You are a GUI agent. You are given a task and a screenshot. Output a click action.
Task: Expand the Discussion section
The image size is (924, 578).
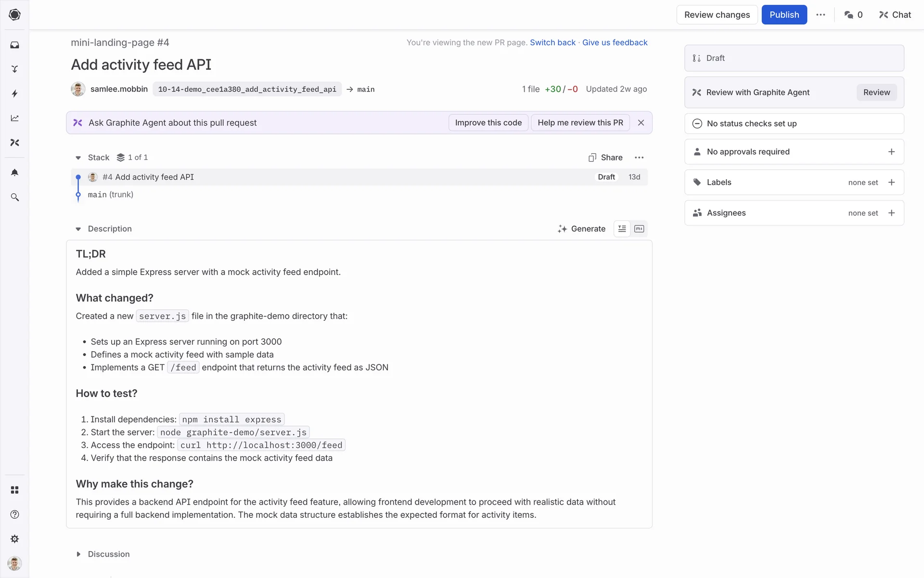78,554
